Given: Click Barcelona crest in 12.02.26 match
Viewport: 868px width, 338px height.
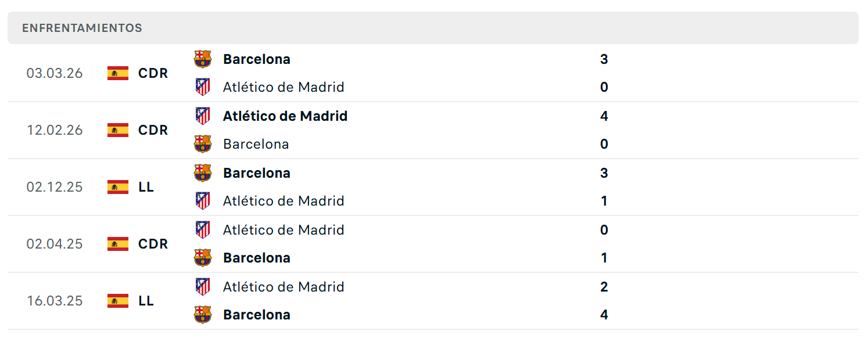Looking at the screenshot, I should [203, 144].
